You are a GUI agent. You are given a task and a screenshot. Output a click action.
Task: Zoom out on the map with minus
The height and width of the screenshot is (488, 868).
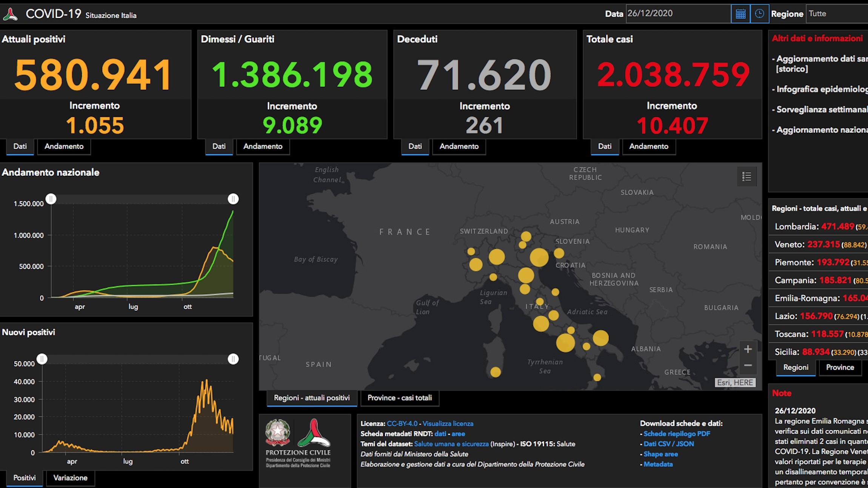point(748,365)
